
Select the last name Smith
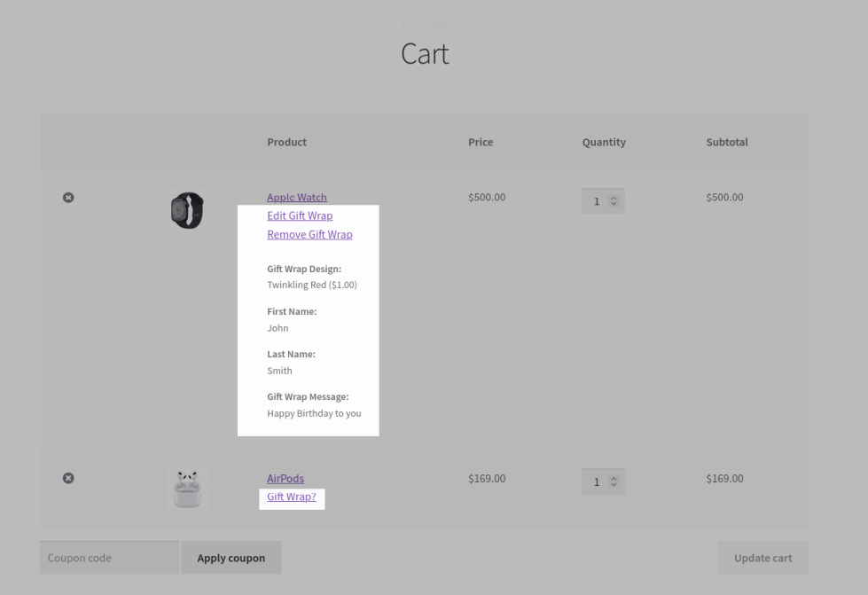click(x=279, y=371)
